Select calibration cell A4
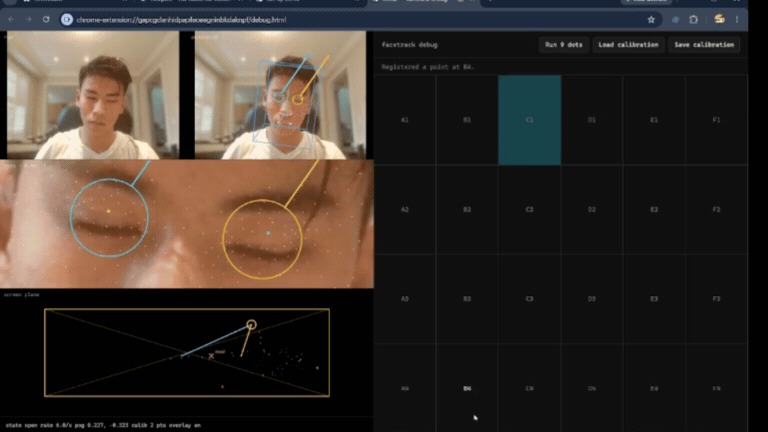Viewport: 768px width, 432px height. (405, 388)
